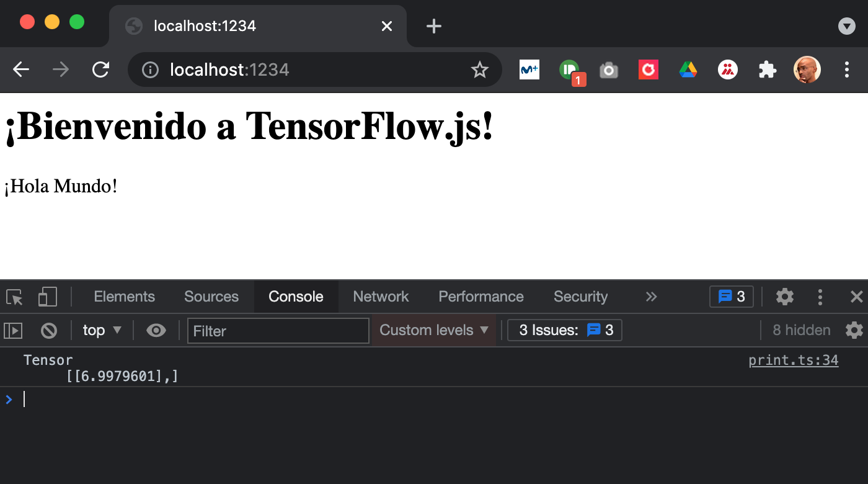The width and height of the screenshot is (868, 484).
Task: Open the top JavaScript context dropdown
Action: click(x=102, y=330)
